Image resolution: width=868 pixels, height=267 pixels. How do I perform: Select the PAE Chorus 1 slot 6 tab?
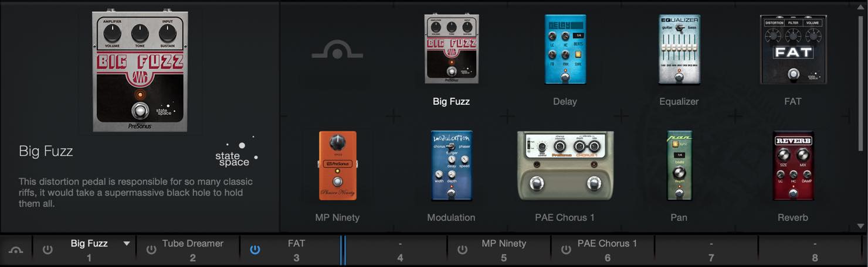[x=603, y=250]
